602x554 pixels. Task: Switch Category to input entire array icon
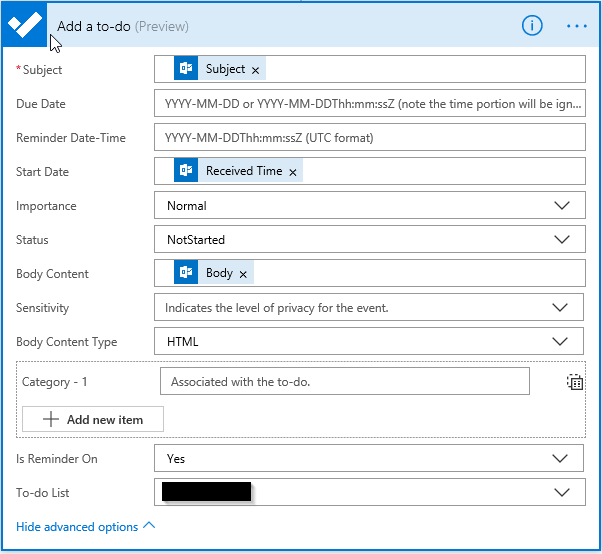tap(574, 381)
